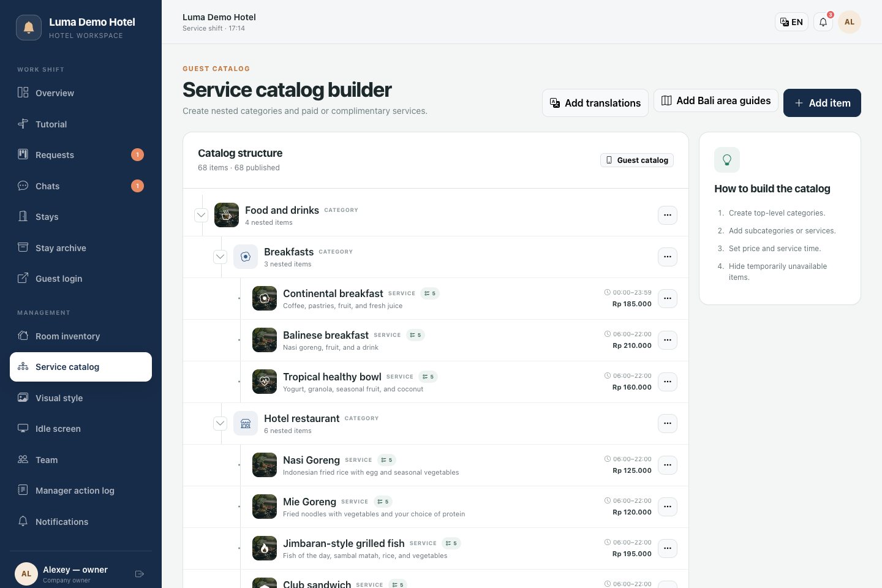Click the Continental breakfast thumbnail
Viewport: 882px width, 588px height.
coord(265,298)
